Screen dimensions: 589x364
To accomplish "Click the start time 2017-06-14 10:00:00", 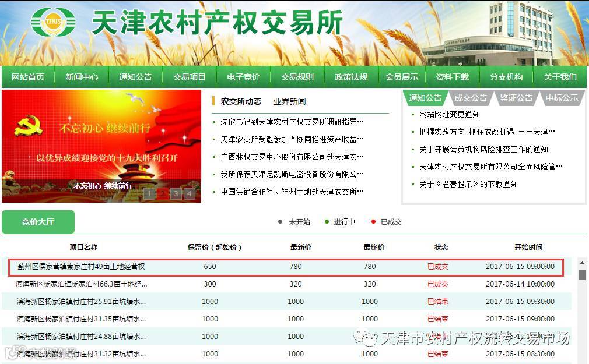I will (520, 284).
